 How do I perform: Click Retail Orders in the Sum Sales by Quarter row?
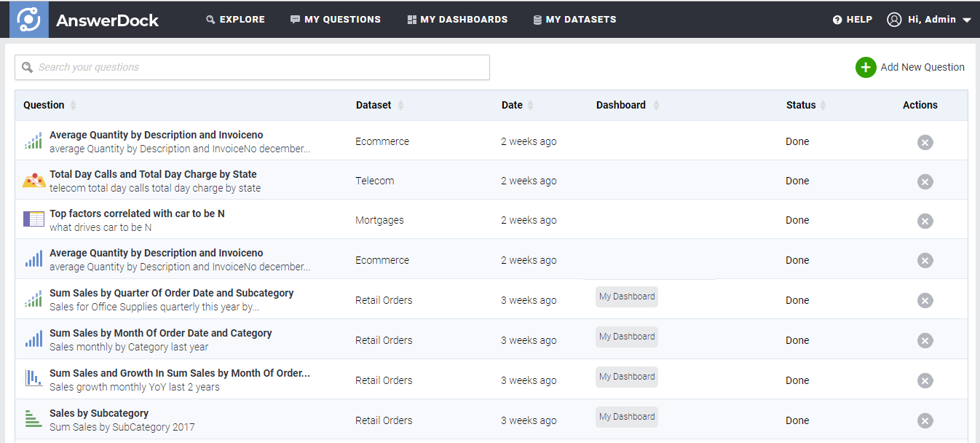pyautogui.click(x=384, y=300)
